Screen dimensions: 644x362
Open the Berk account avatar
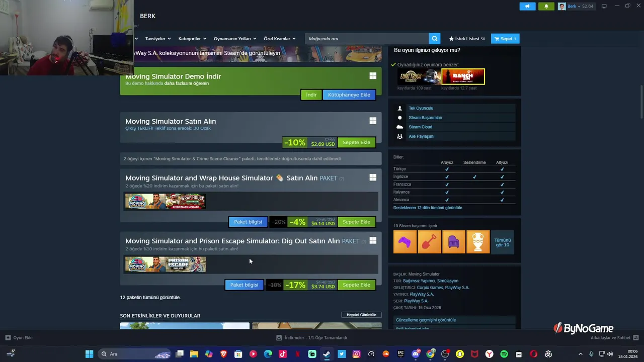pos(561,6)
